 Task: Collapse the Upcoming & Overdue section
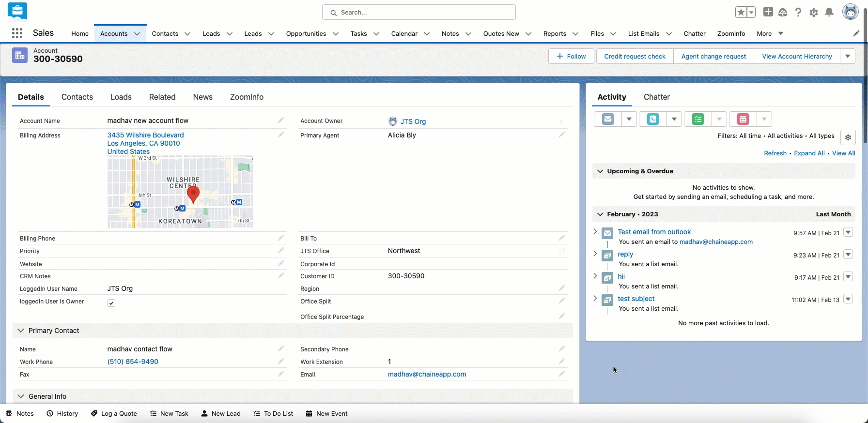[600, 171]
